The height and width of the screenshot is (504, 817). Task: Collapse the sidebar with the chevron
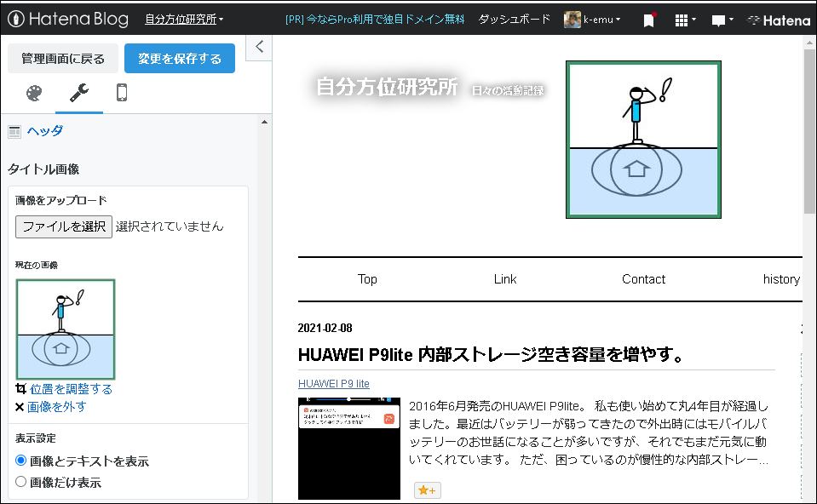(259, 47)
